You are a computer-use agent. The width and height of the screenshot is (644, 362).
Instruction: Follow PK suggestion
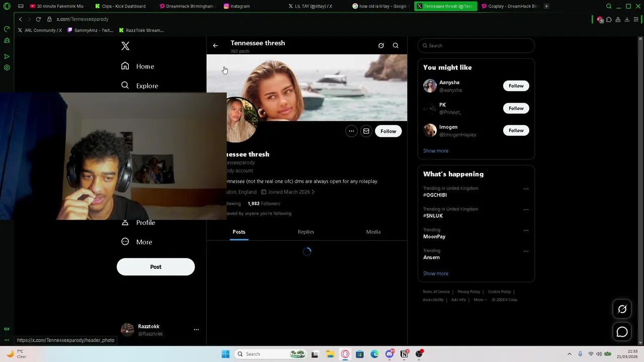(x=516, y=108)
